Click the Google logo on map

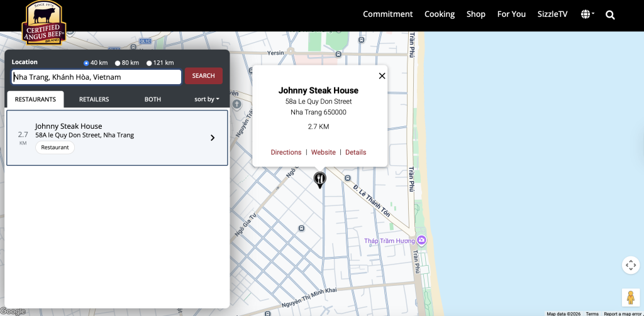pos(13,311)
